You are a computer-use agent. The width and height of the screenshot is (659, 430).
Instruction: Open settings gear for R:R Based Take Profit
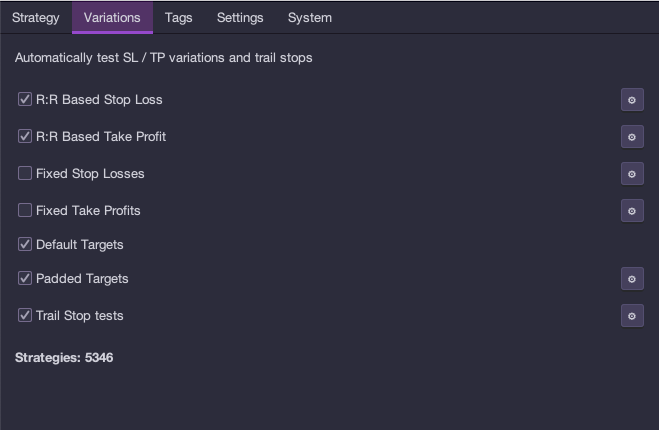[x=632, y=137]
